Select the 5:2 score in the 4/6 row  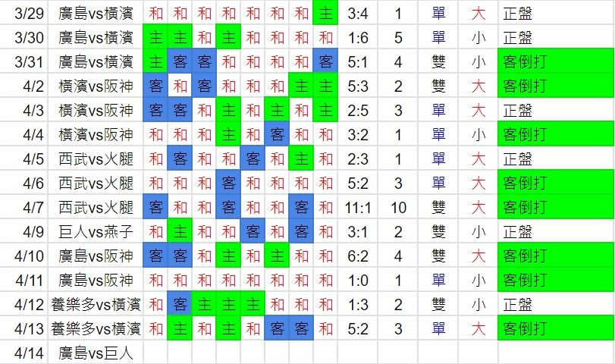[x=358, y=184]
